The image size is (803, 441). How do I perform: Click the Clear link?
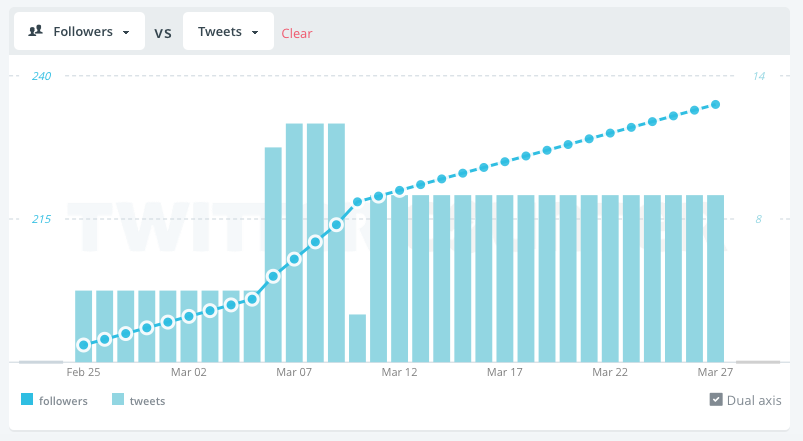coord(297,33)
